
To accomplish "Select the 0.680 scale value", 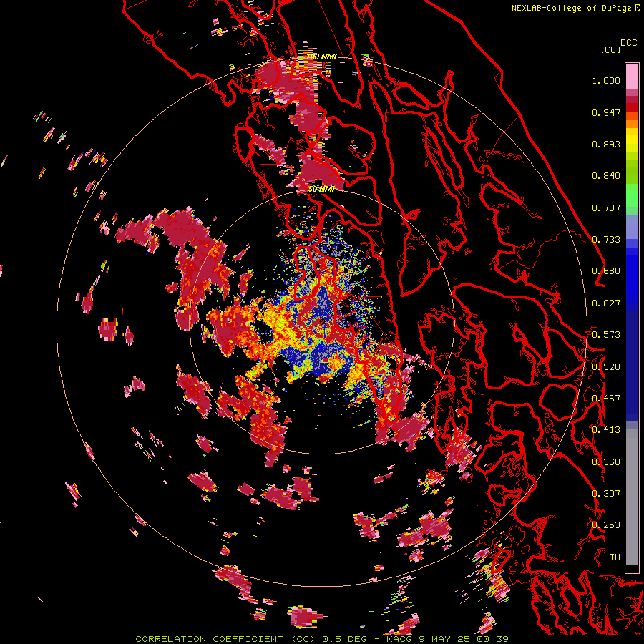I will [606, 271].
